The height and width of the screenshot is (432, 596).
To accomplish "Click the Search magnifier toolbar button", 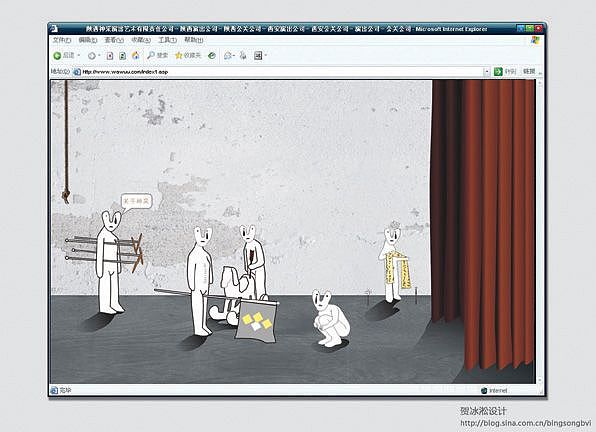I will pos(157,55).
